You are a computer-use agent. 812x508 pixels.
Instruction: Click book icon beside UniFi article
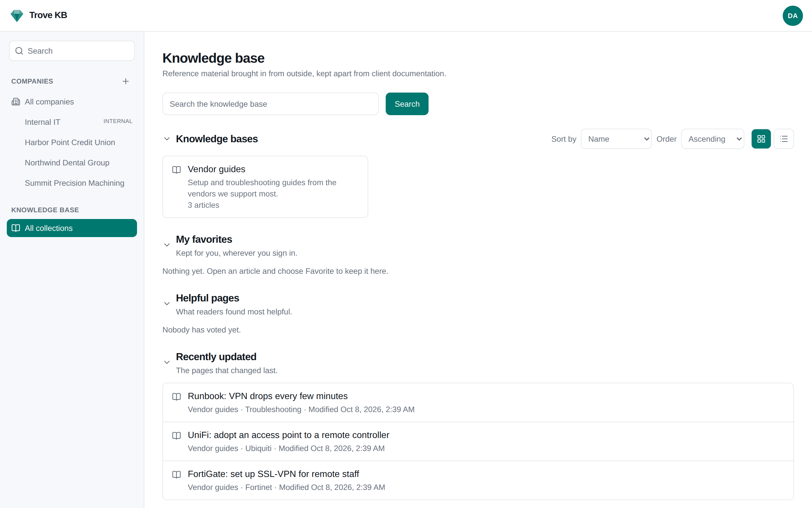point(176,435)
